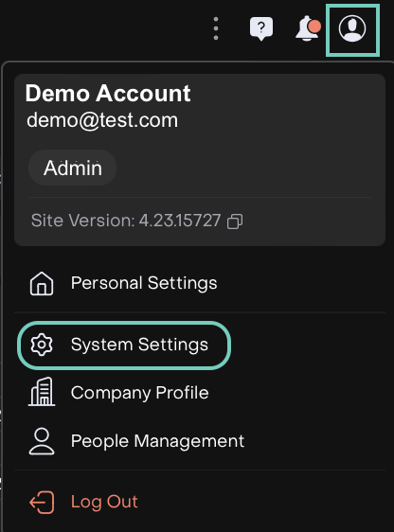
Task: Show notifications via the bell icon
Action: (307, 28)
